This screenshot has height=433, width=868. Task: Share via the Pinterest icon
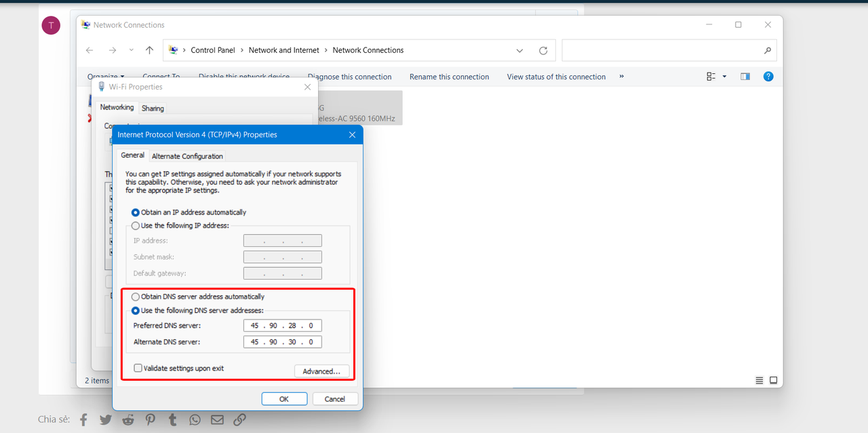(151, 419)
